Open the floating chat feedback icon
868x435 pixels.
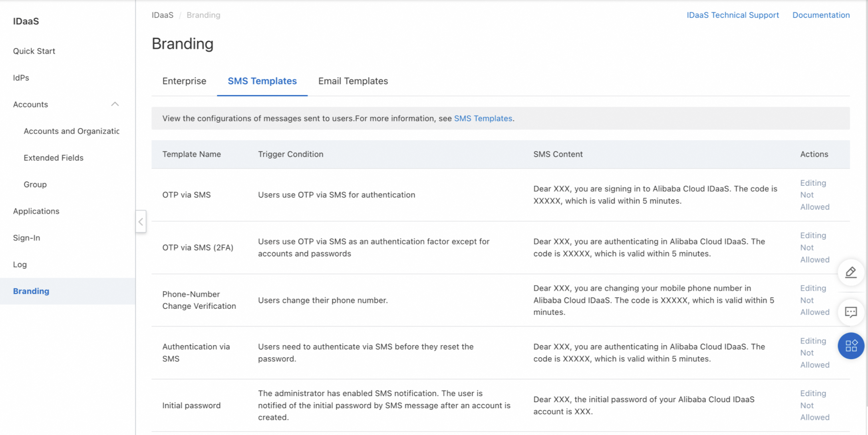coord(851,312)
